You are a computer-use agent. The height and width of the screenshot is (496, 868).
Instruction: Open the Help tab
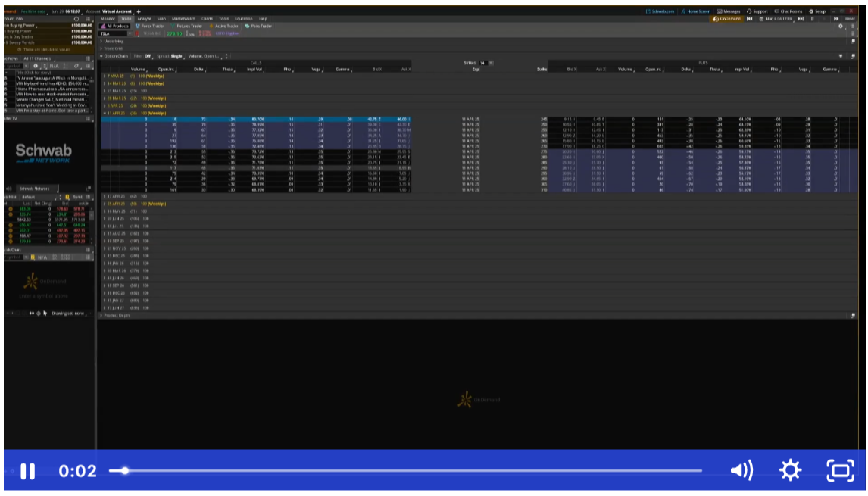coord(264,19)
